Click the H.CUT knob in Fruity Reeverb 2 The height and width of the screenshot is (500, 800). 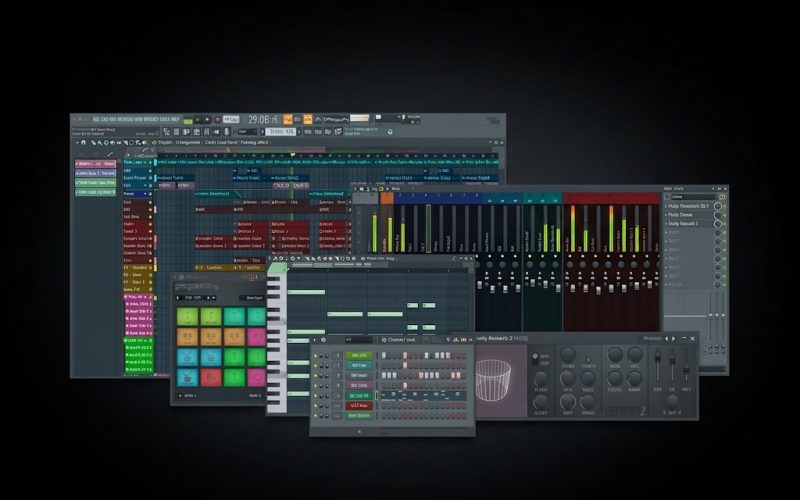[540, 378]
